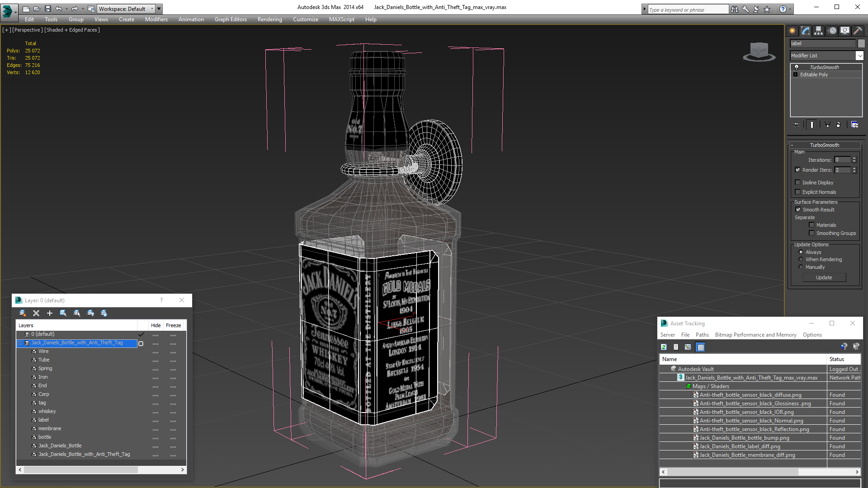Click Hide/Unhide All Layers icon in Layer dialog
The width and height of the screenshot is (868, 488).
click(x=90, y=313)
